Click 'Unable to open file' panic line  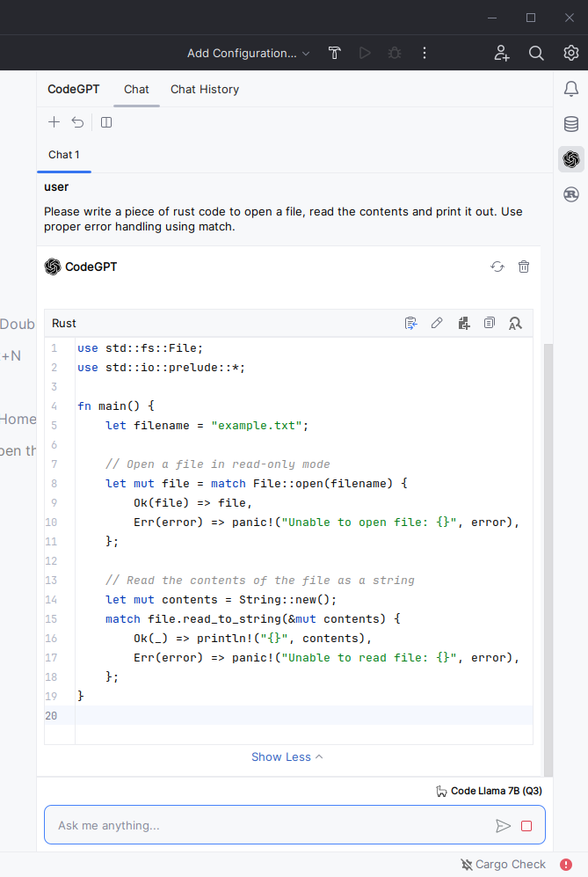pos(326,523)
